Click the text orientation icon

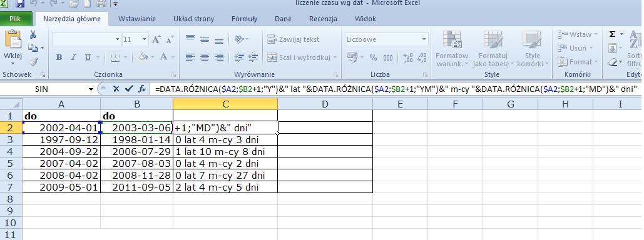coord(239,39)
